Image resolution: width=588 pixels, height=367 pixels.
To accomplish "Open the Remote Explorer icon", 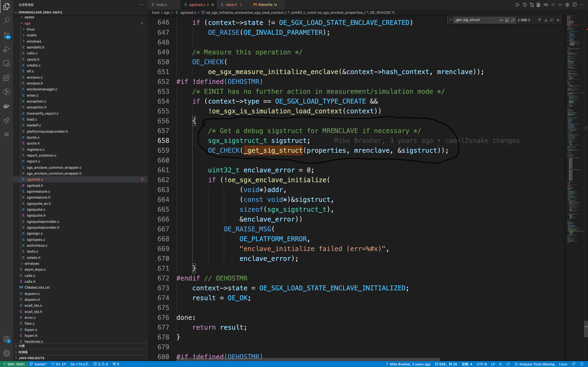I will click(x=7, y=63).
